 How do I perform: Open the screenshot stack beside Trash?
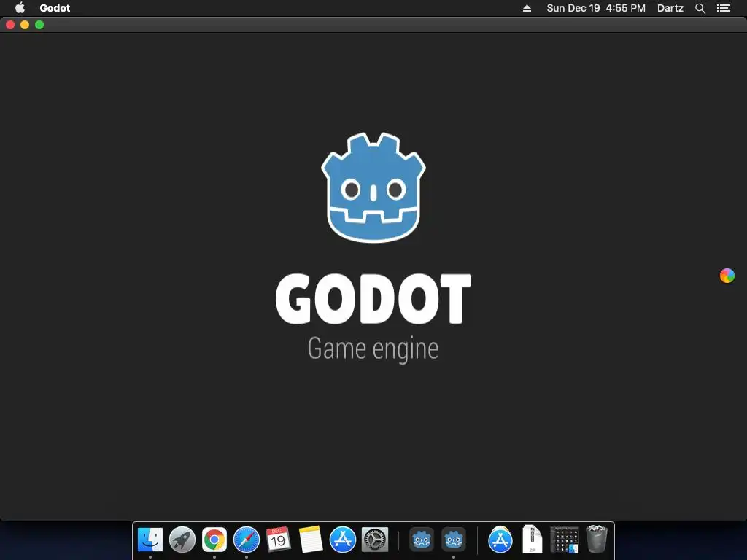coord(564,540)
